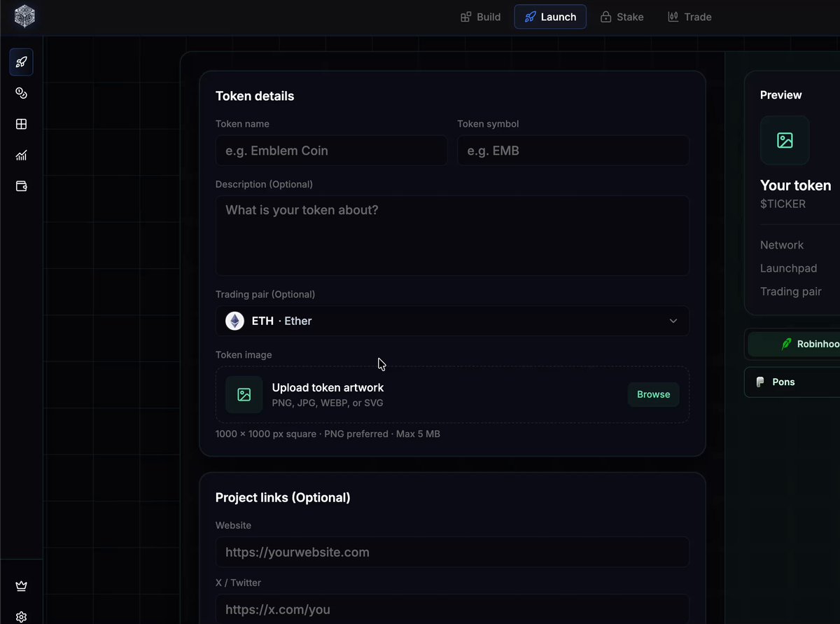Click the "Project links (Optional)" heading

(283, 498)
